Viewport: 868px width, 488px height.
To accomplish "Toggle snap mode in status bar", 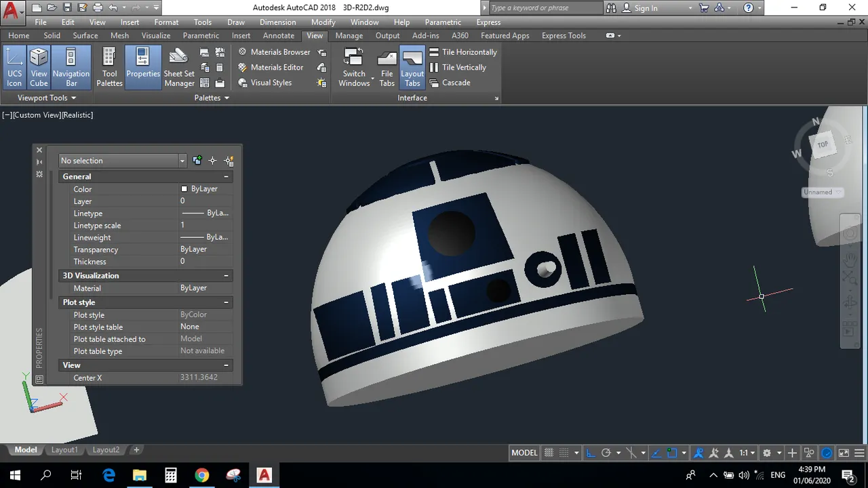I will pyautogui.click(x=563, y=453).
